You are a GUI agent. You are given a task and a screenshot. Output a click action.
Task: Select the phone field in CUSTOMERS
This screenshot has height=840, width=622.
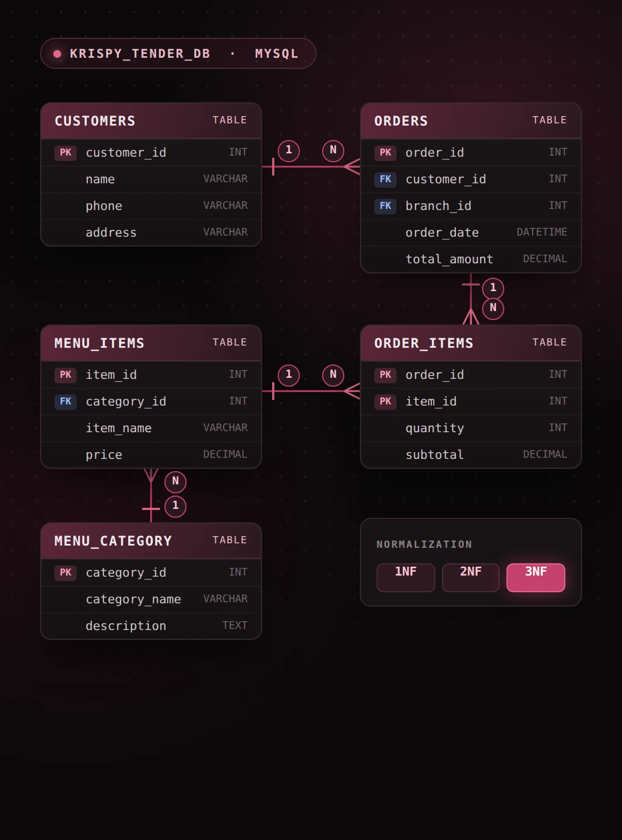point(151,206)
